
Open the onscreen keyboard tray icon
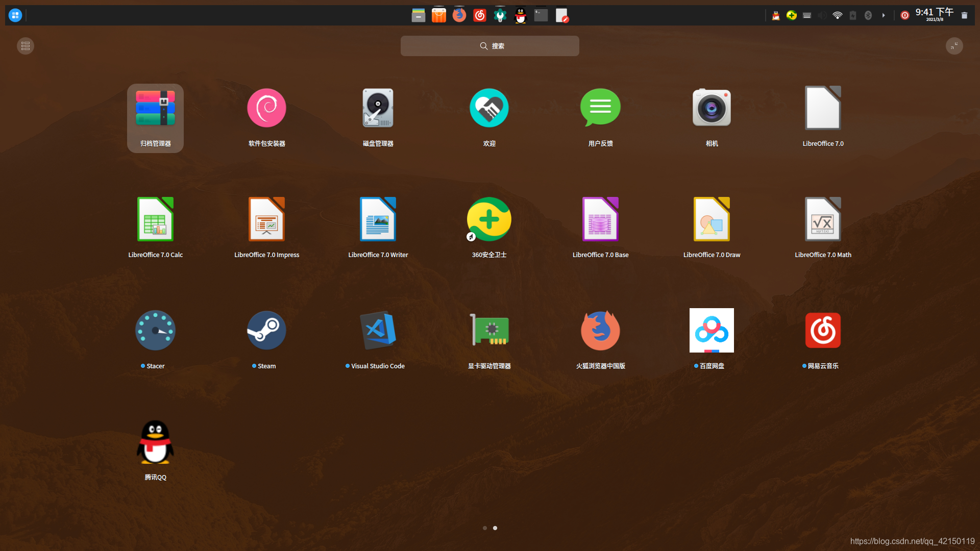point(807,15)
